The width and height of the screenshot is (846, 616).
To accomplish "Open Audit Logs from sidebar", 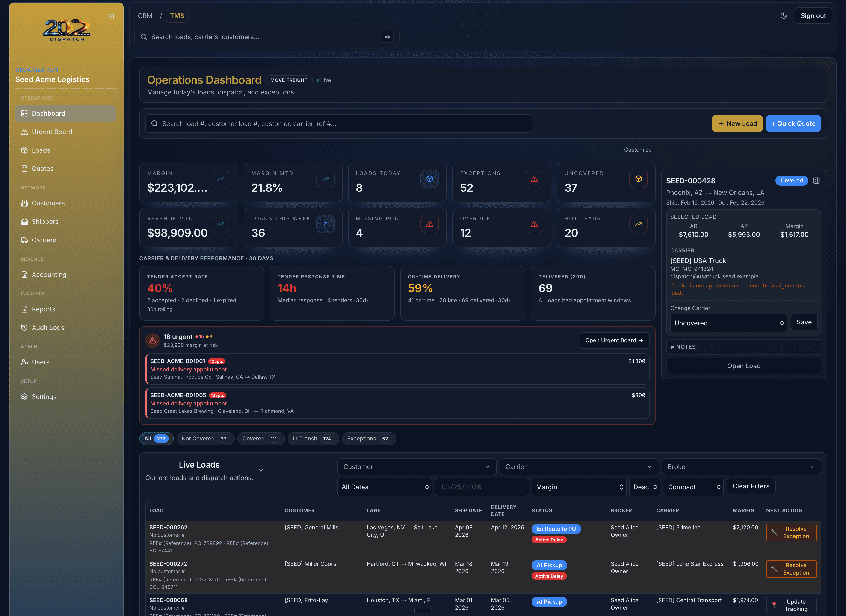I will pos(48,327).
